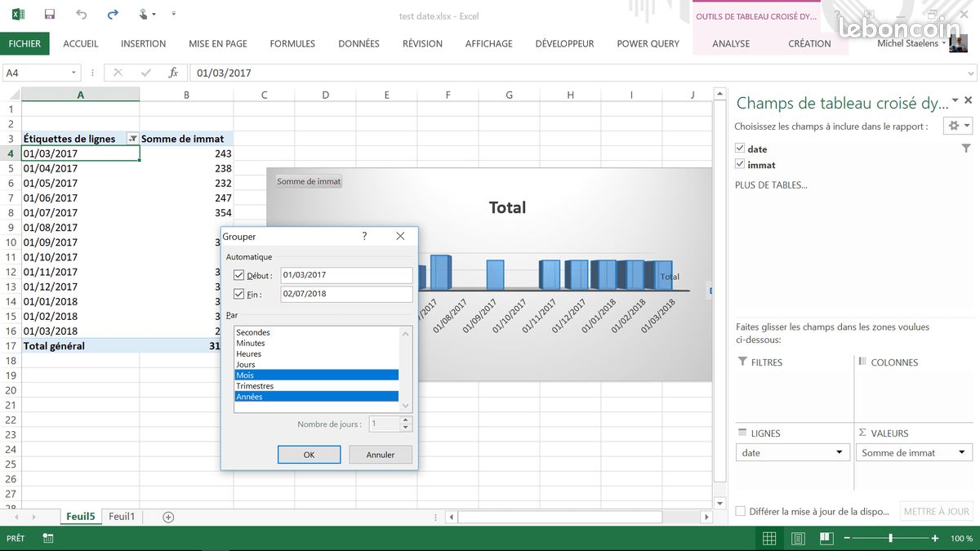
Task: Open customize quick access toolbar dropdown
Action: click(x=173, y=15)
